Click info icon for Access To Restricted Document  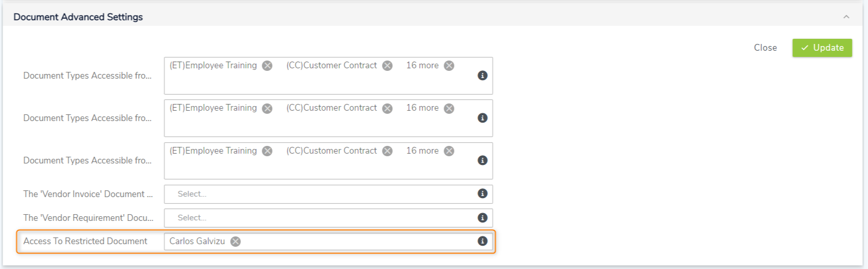tap(482, 241)
